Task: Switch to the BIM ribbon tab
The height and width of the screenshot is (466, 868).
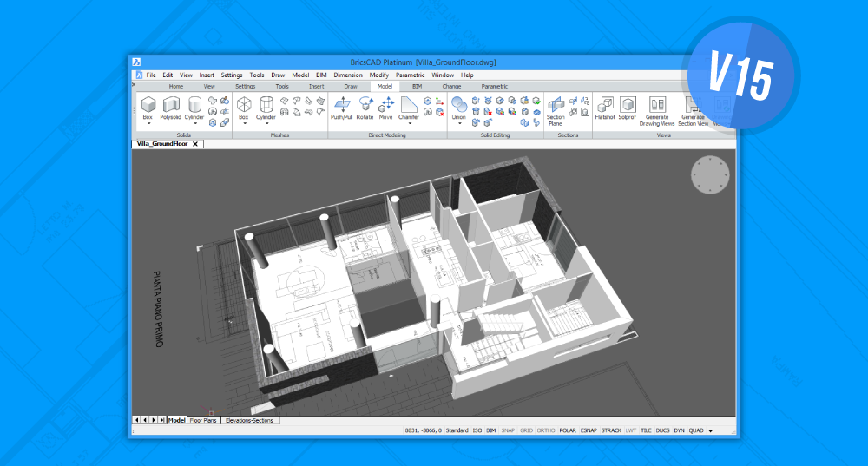Action: [417, 87]
